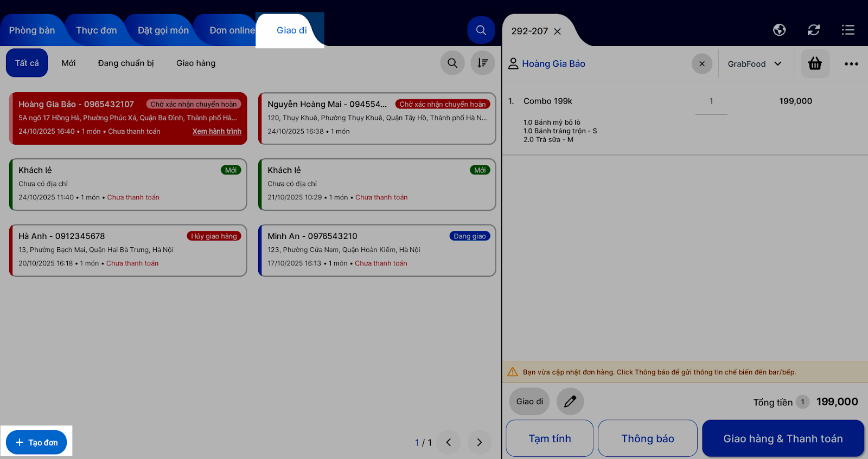
Task: Click the 1.0 Bánh tráng trộn - S sub-item
Action: (560, 131)
